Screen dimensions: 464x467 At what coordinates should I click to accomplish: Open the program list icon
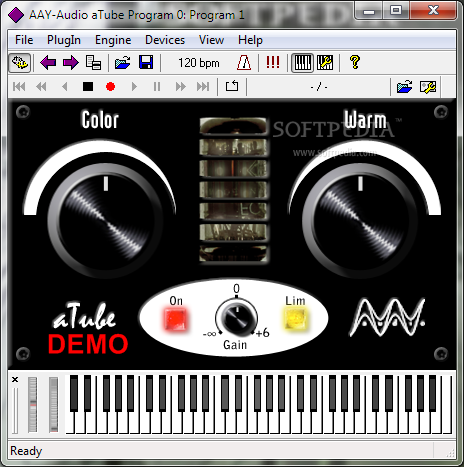[93, 63]
